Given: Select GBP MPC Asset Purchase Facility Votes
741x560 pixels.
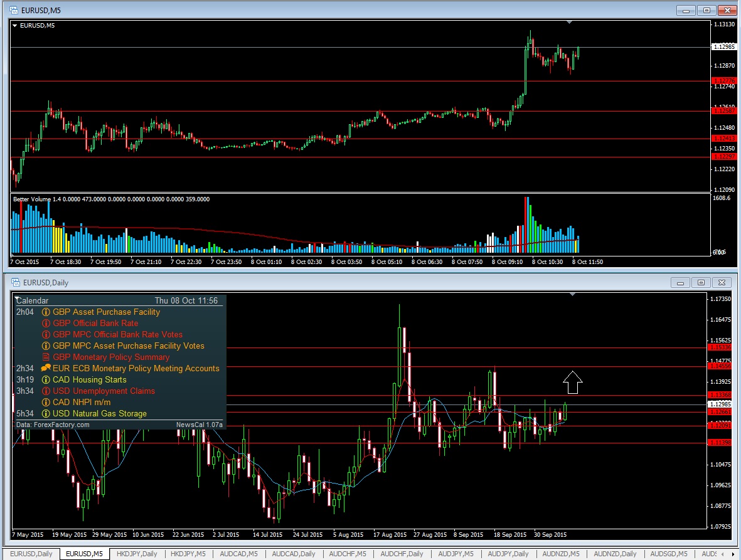Looking at the screenshot, I should click(x=129, y=346).
